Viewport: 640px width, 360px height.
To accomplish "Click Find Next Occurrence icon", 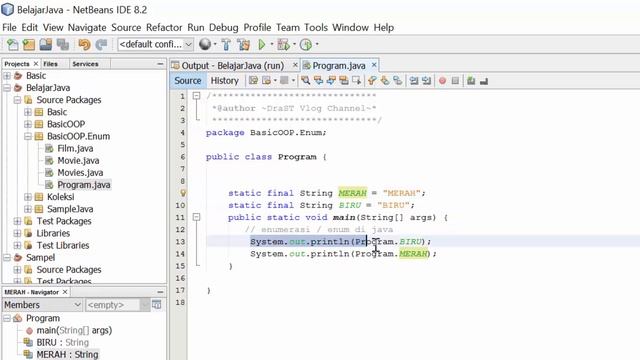I will pyautogui.click(x=331, y=81).
